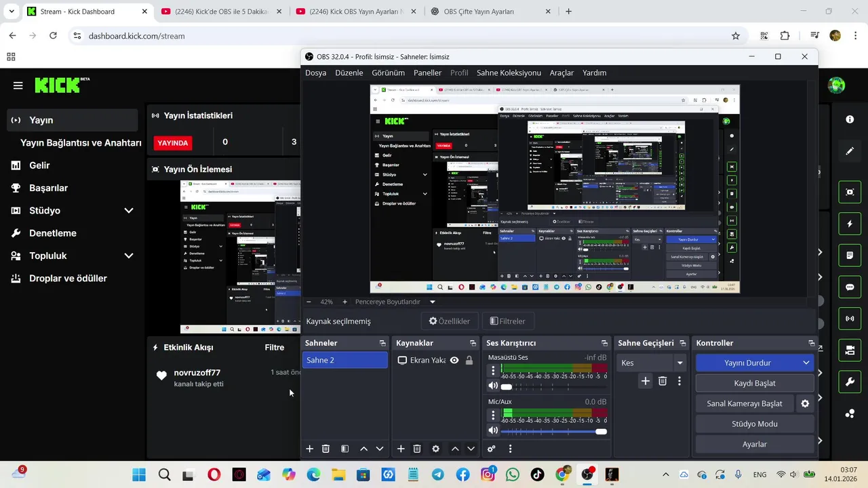
Task: Toggle the stream preview widget icon in Kick sidebar
Action: click(x=850, y=192)
